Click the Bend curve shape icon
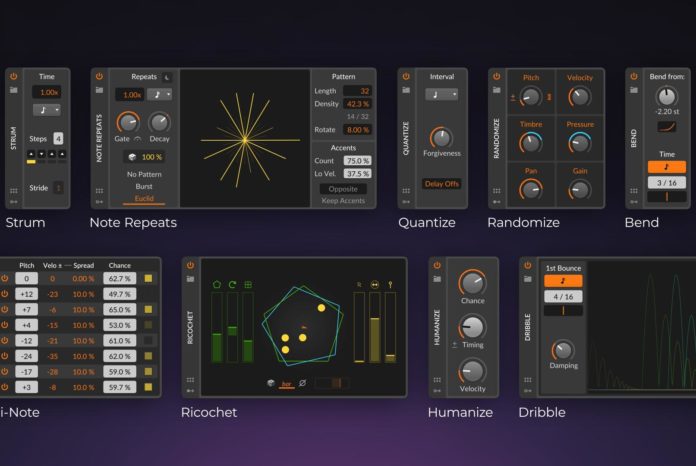The height and width of the screenshot is (466, 696). tap(666, 126)
